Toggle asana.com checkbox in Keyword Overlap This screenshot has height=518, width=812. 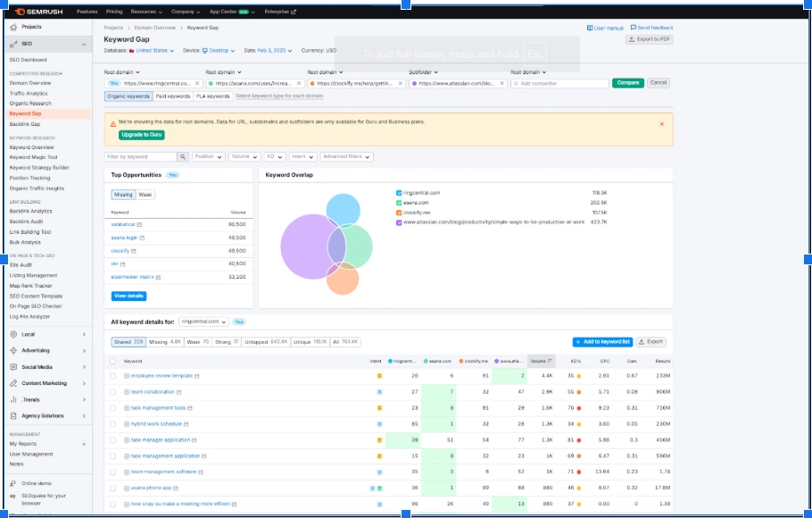(399, 203)
